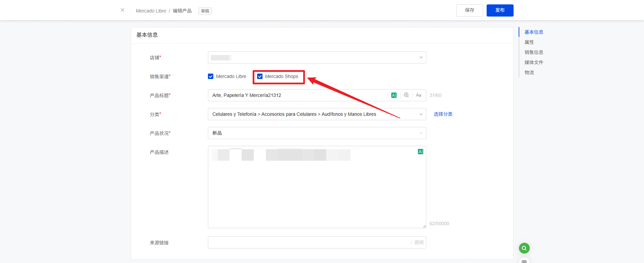
Task: Go to 销售信息 section in side navigation
Action: pos(533,52)
